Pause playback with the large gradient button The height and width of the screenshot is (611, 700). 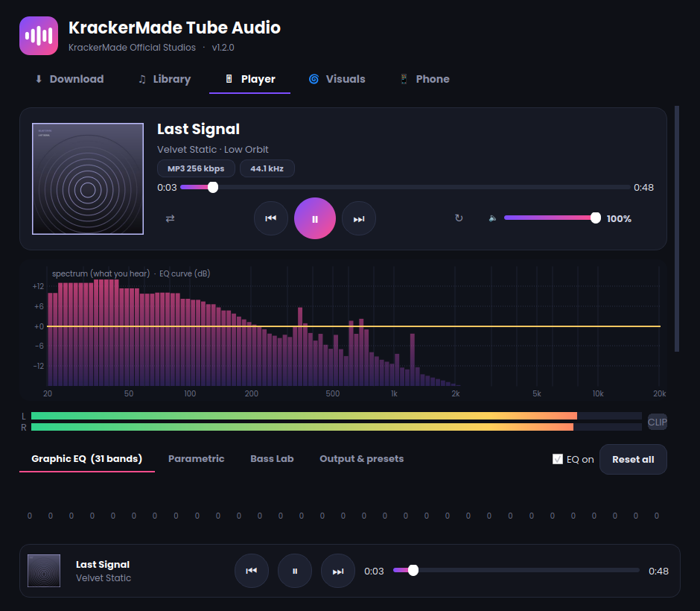[x=315, y=218]
